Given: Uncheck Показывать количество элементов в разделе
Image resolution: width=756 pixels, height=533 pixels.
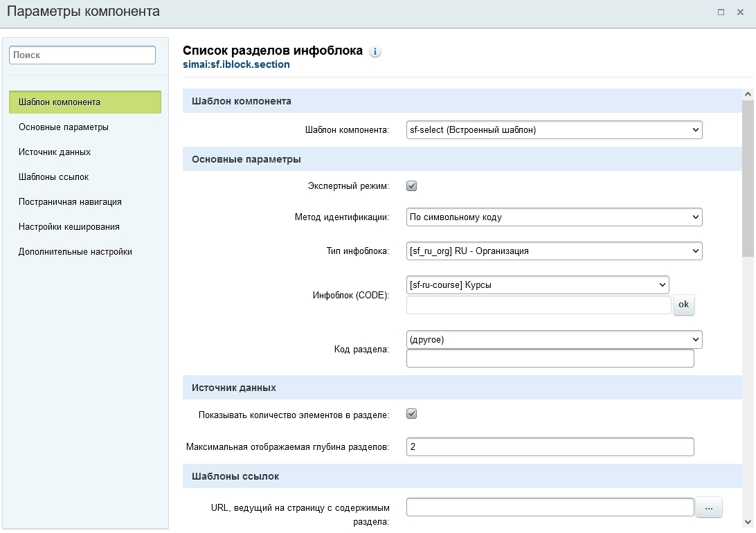Looking at the screenshot, I should pos(411,414).
